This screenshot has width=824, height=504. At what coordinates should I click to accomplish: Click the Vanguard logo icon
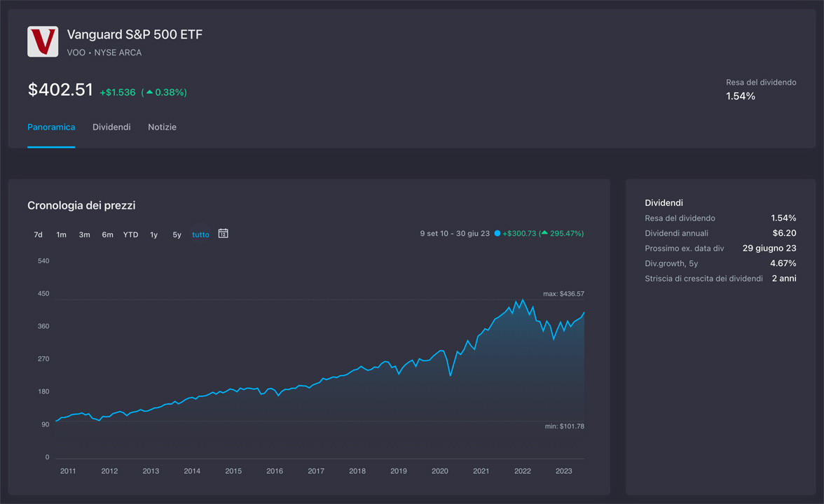(x=43, y=42)
